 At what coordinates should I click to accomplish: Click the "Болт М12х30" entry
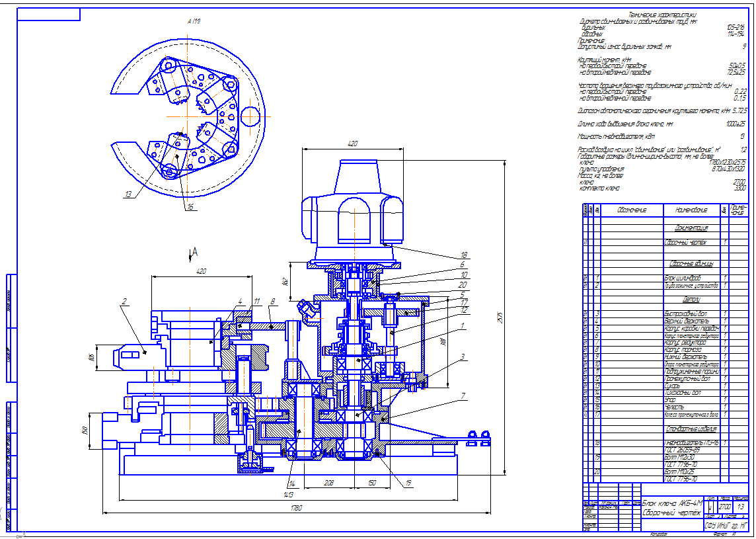click(x=679, y=458)
